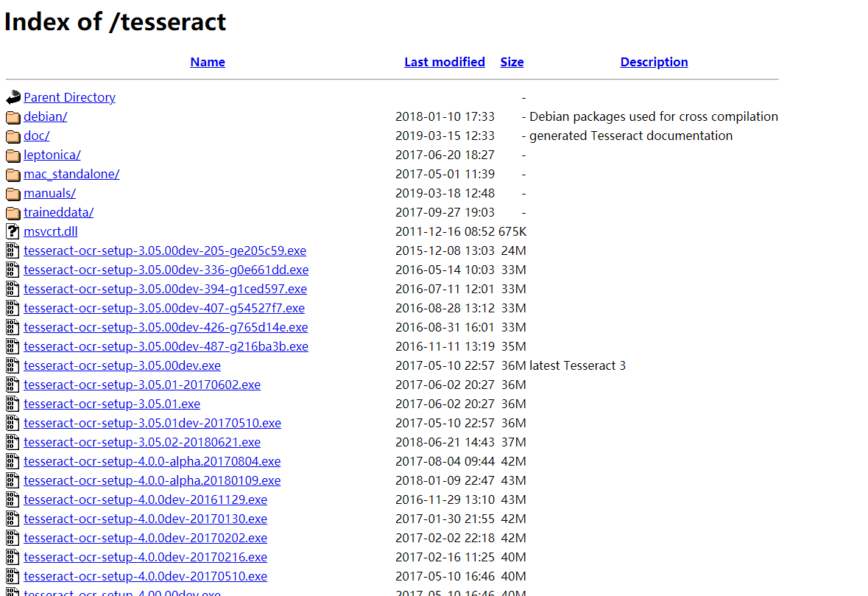Open the doc/ directory link
Viewport: 868px width, 596px height.
[x=37, y=136]
